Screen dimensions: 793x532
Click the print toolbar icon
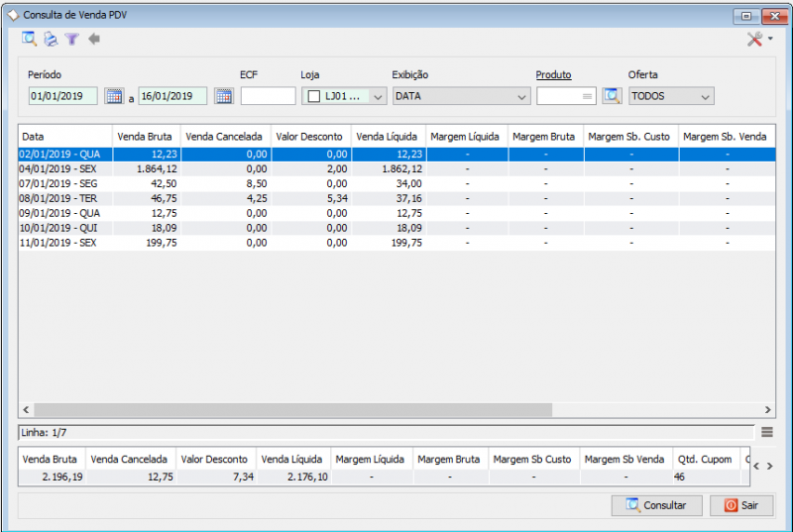click(x=51, y=39)
